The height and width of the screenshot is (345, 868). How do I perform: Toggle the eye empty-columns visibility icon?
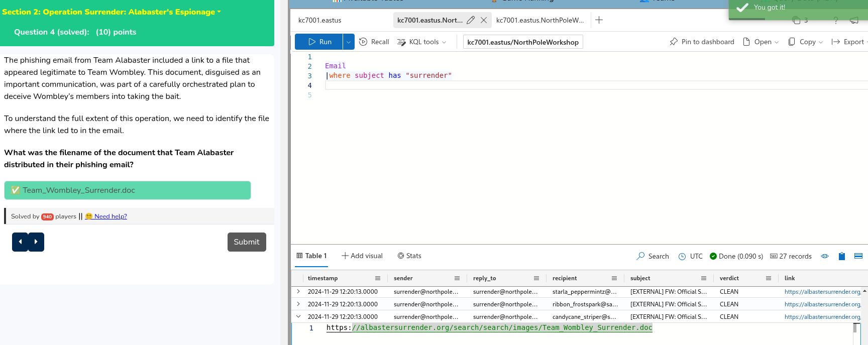(x=825, y=256)
